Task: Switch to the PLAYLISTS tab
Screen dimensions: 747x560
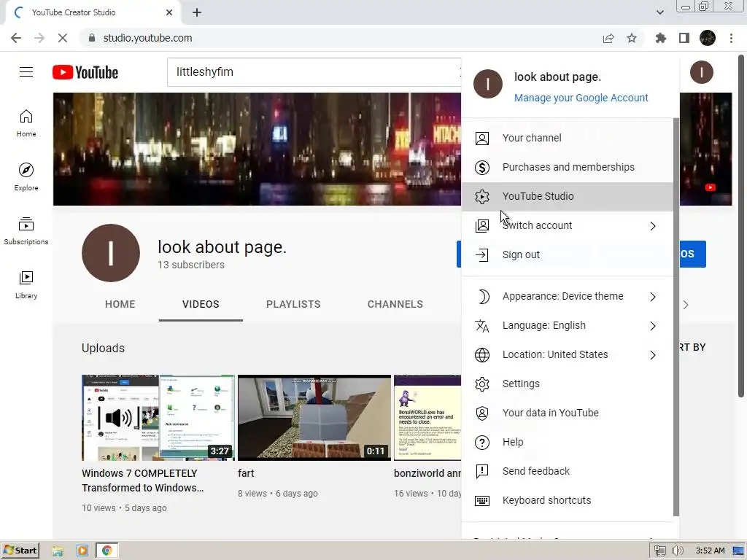Action: [293, 304]
